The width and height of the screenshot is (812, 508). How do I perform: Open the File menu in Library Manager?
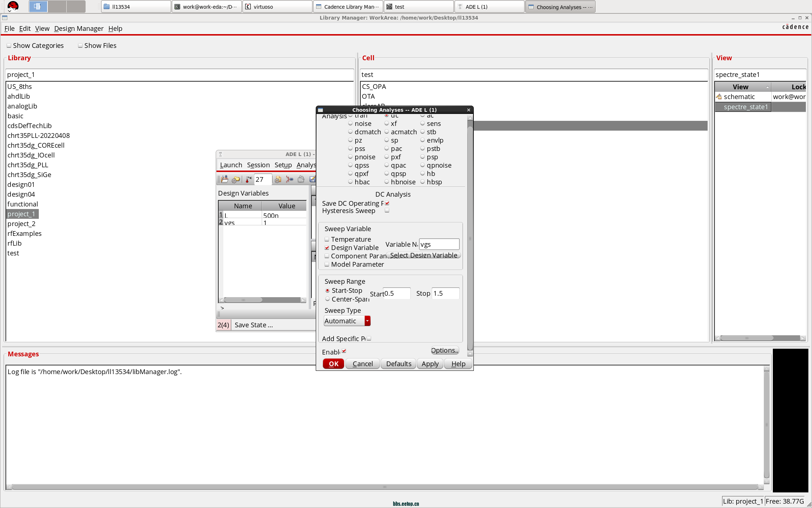tap(9, 28)
